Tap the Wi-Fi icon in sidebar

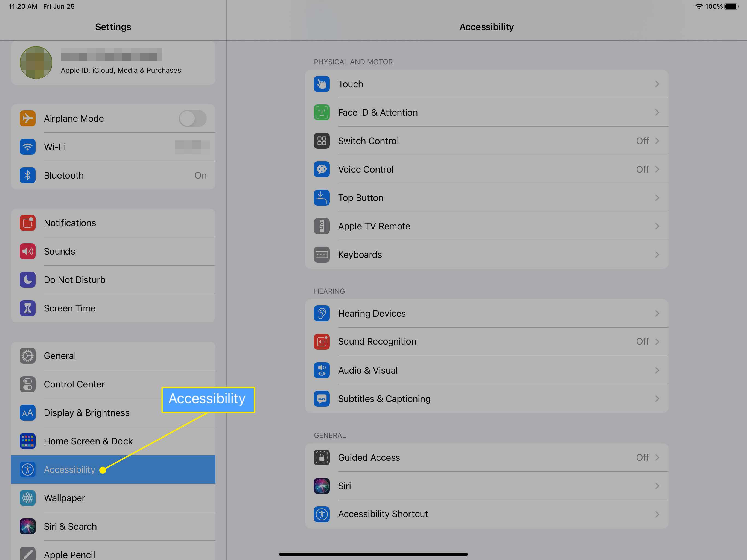pyautogui.click(x=27, y=147)
